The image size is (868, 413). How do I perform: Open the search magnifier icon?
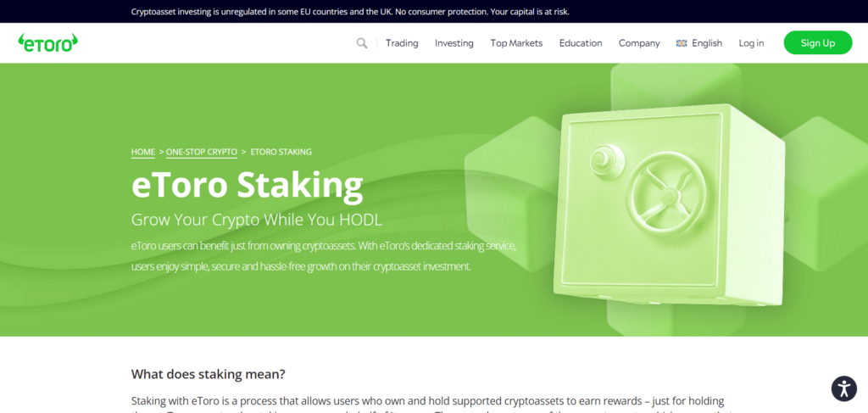click(x=361, y=43)
